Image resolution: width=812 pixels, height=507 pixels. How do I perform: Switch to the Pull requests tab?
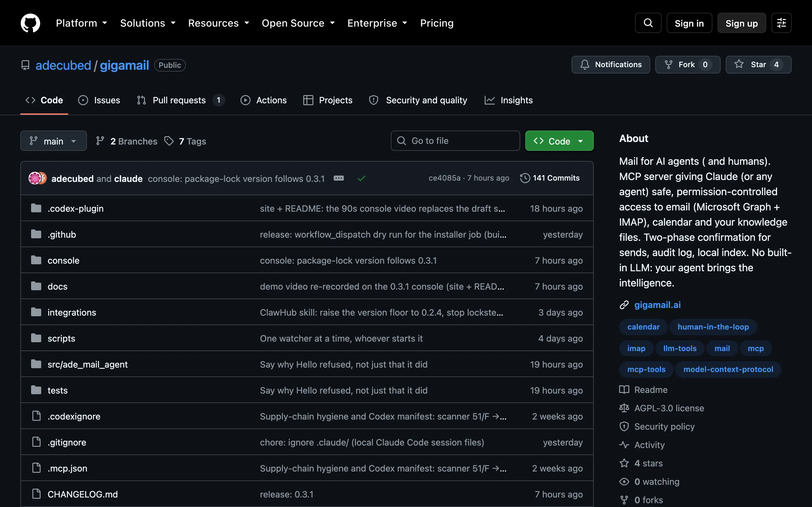tap(180, 100)
